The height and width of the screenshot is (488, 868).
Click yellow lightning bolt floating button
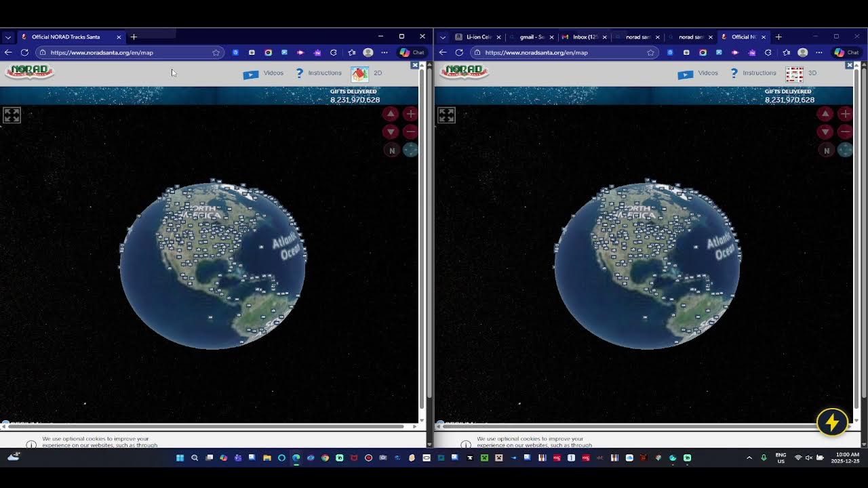pos(832,422)
